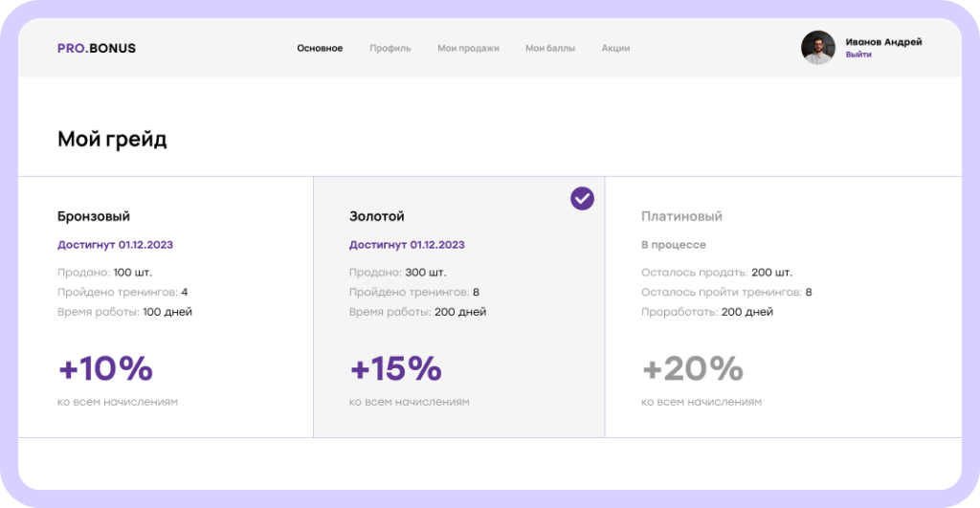Click the Иванов Андрей user name

tap(883, 41)
